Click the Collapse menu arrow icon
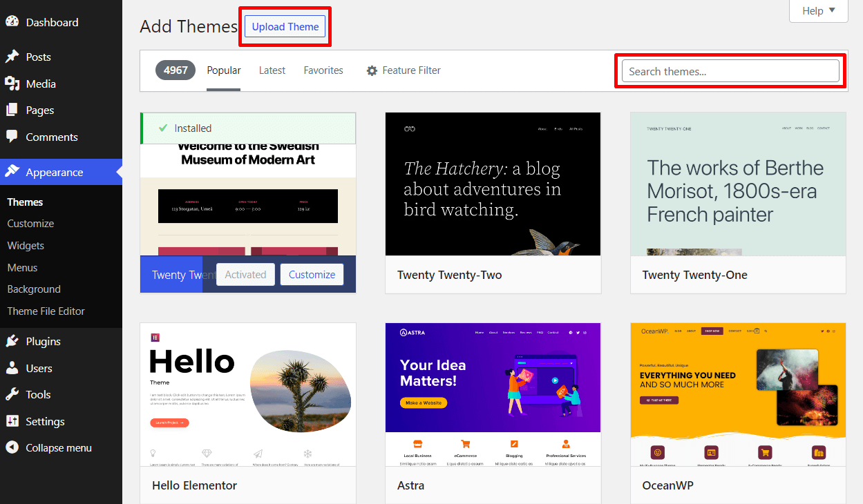 pos(12,447)
